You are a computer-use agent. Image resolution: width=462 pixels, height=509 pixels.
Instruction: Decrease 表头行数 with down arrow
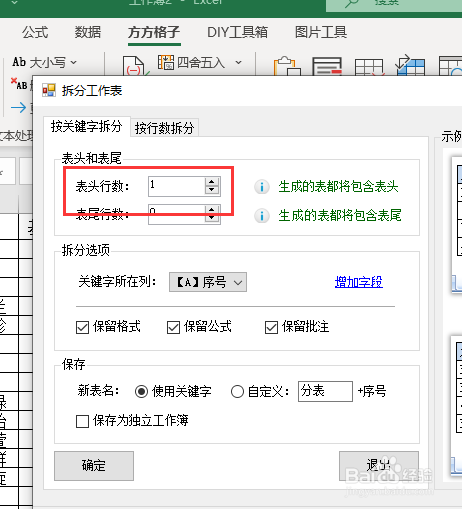211,190
